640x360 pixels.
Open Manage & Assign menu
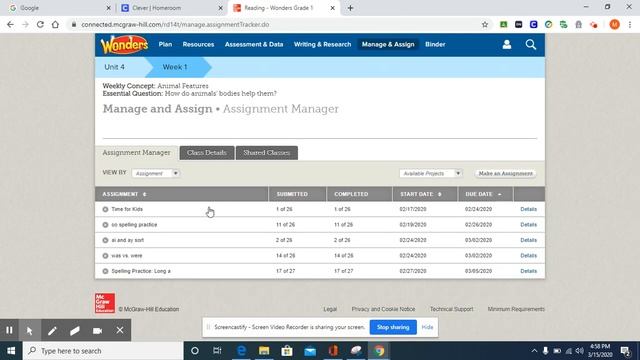click(388, 44)
